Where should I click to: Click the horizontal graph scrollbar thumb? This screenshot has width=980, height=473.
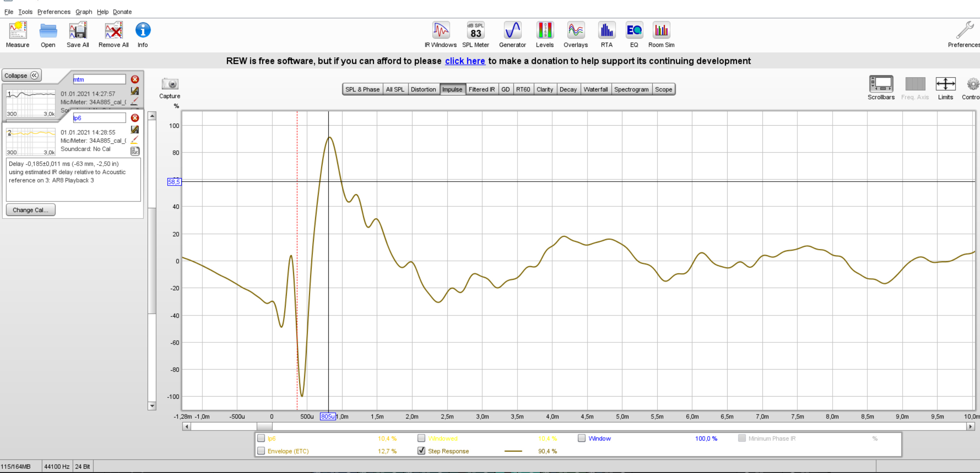(x=264, y=426)
